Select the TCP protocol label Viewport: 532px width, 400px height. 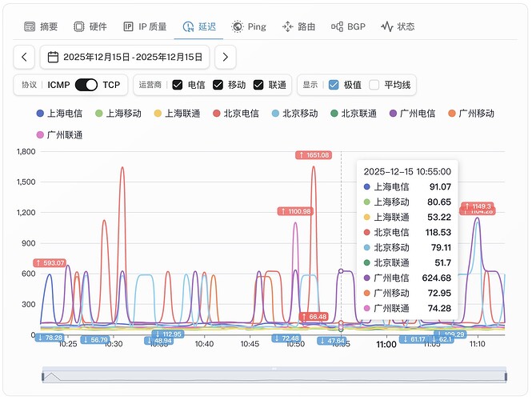112,85
